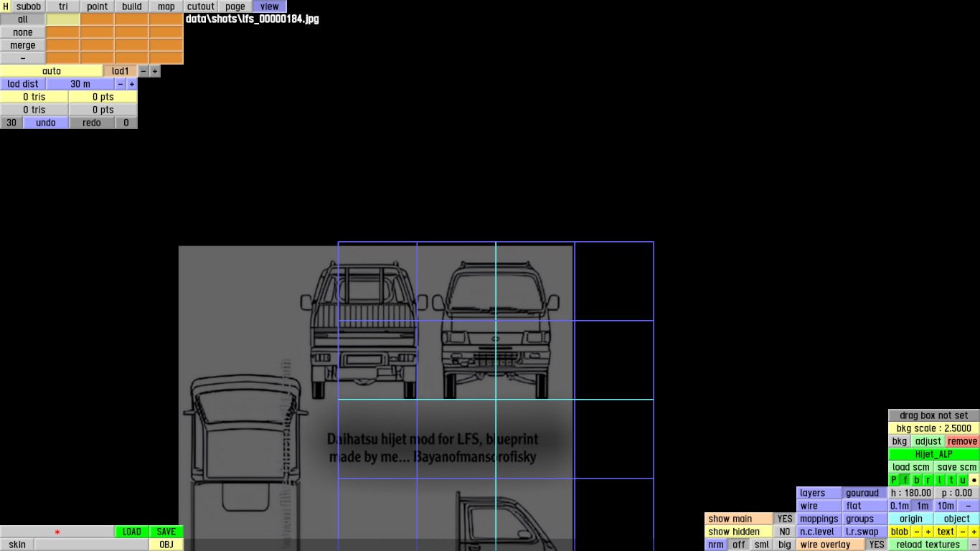
Task: Set grid size to 1m
Action: tap(923, 506)
